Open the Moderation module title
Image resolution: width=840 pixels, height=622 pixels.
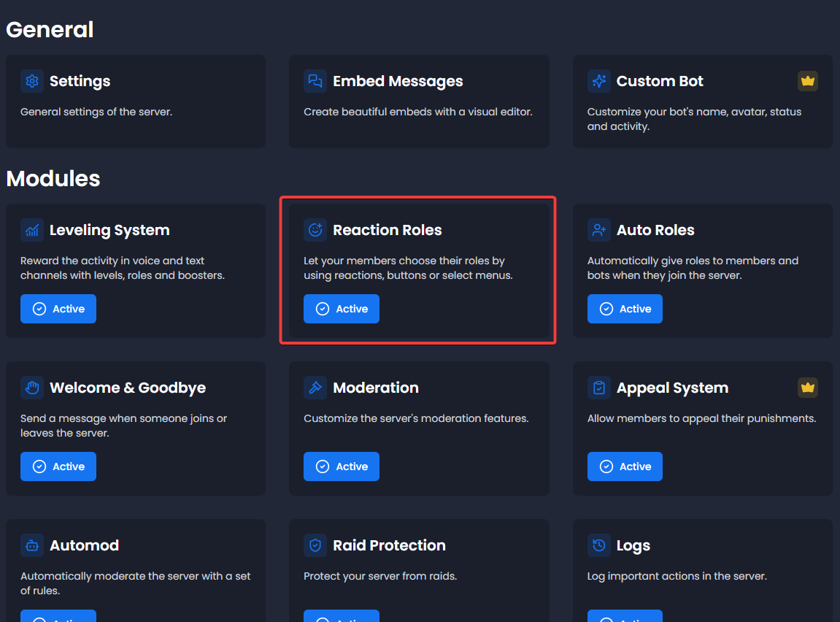coord(376,388)
